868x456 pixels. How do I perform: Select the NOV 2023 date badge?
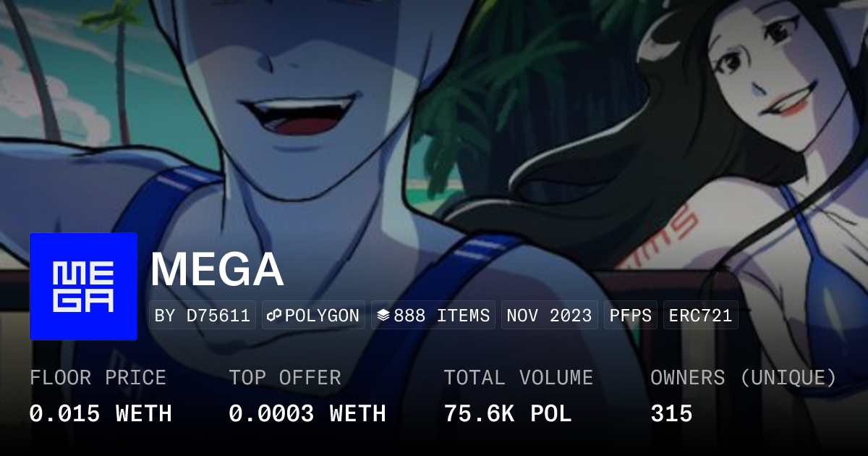tap(549, 316)
